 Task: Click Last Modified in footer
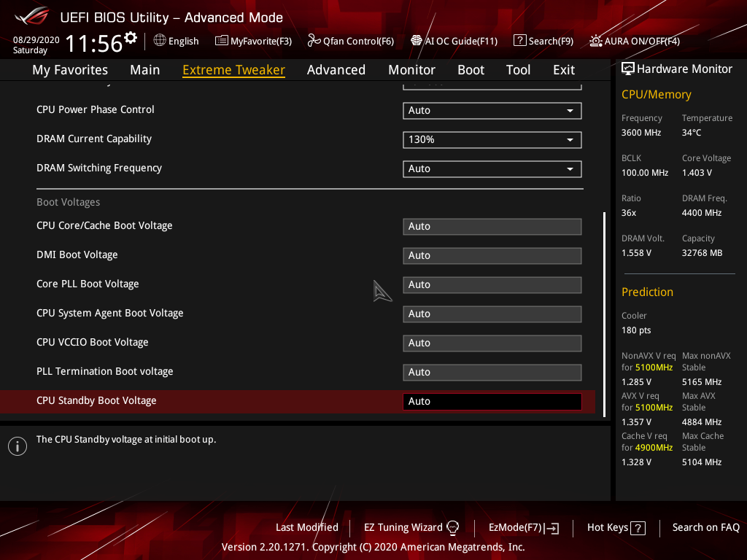click(307, 528)
